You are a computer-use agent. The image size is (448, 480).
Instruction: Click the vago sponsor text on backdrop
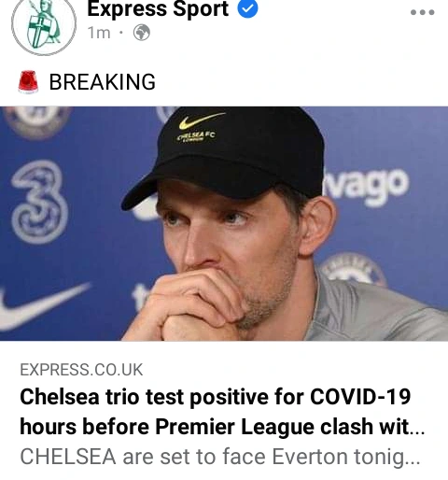(x=365, y=185)
